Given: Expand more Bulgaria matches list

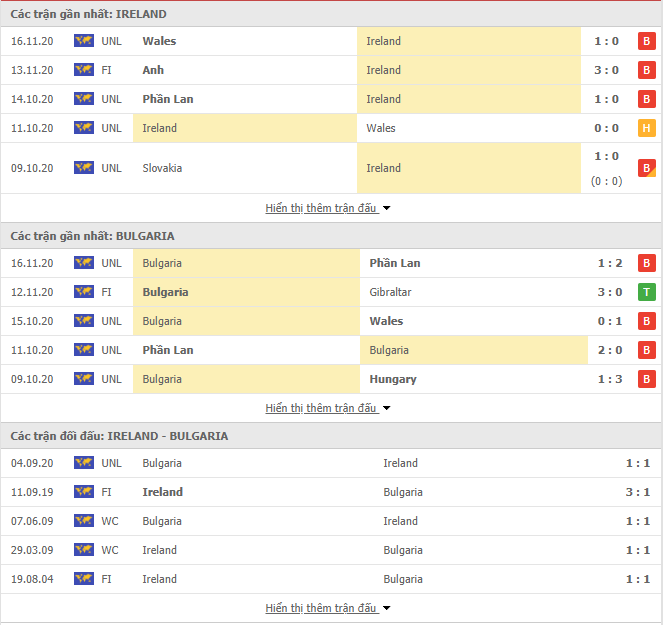Looking at the screenshot, I should 328,408.
